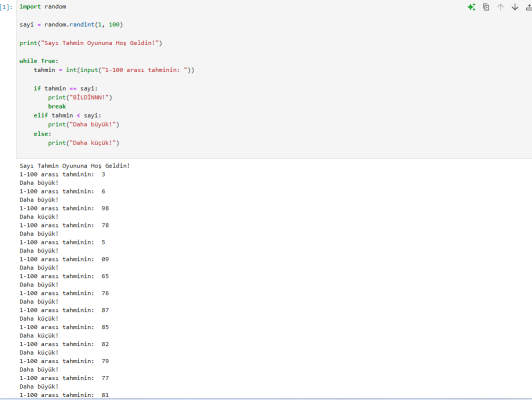
Task: Click the 'break' keyword in the code
Action: pyautogui.click(x=57, y=106)
